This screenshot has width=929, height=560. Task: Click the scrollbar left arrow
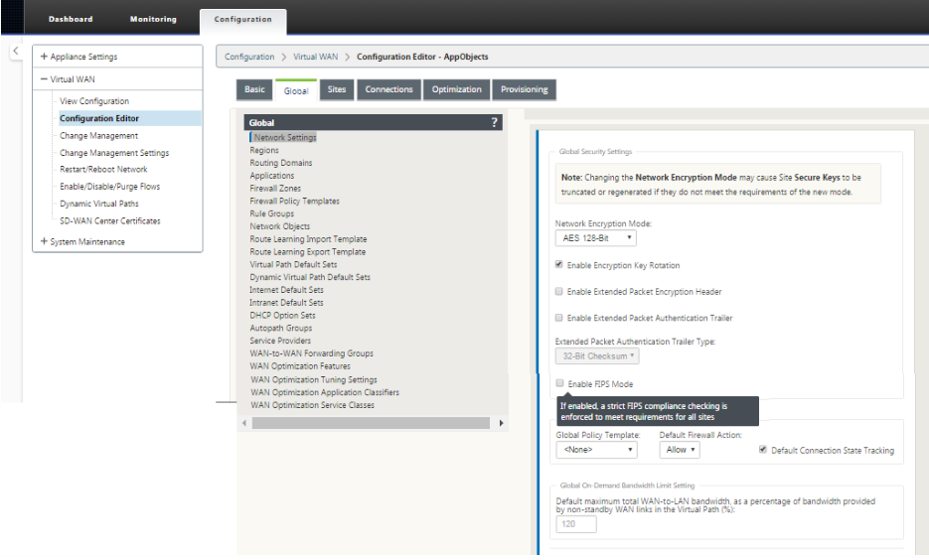(x=244, y=423)
